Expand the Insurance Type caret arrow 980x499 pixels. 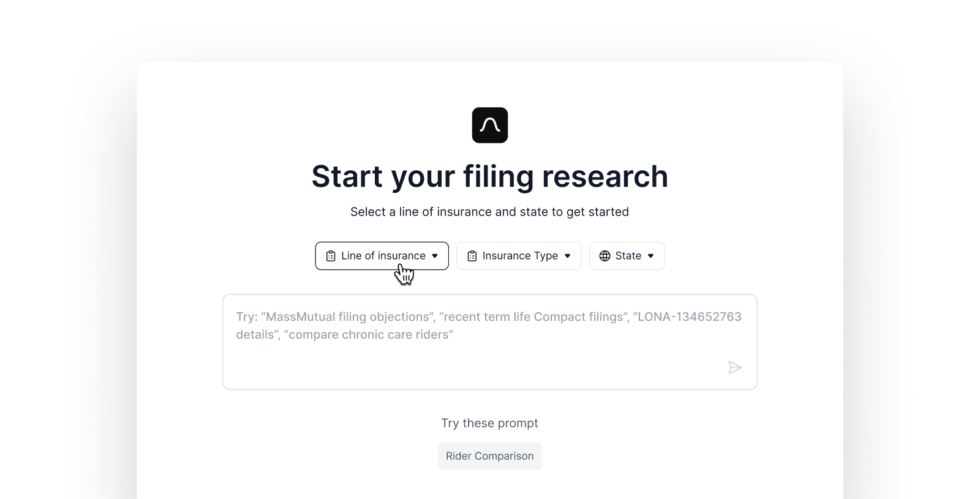(x=567, y=256)
